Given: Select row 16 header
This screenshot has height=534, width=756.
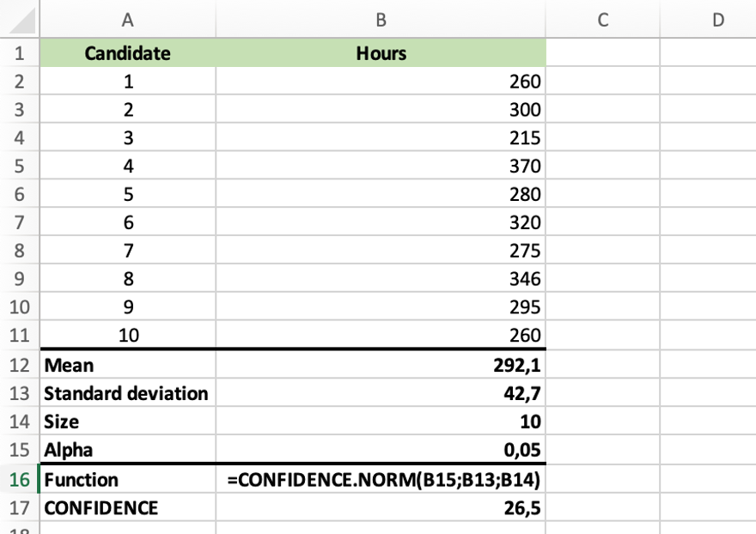Looking at the screenshot, I should (19, 479).
